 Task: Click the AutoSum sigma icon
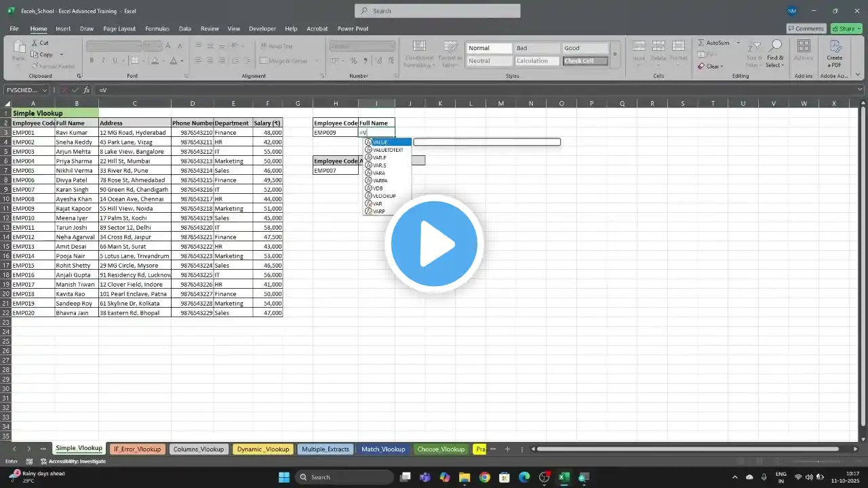[x=701, y=43]
